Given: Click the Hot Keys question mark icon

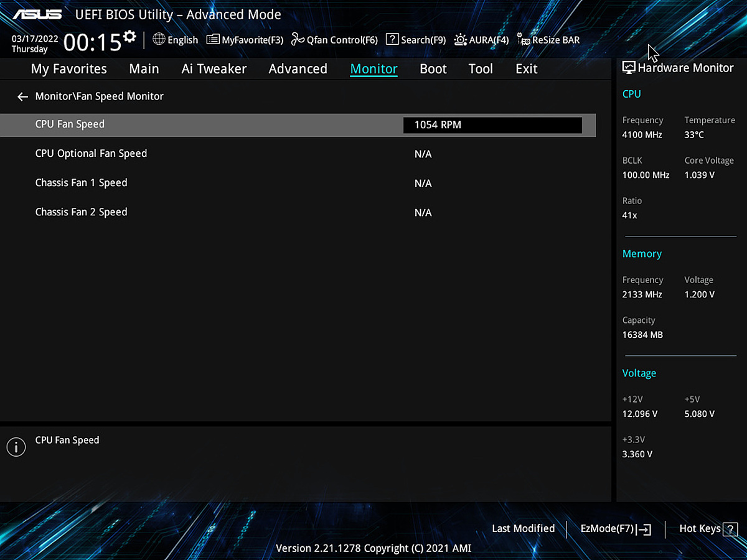Looking at the screenshot, I should point(730,530).
